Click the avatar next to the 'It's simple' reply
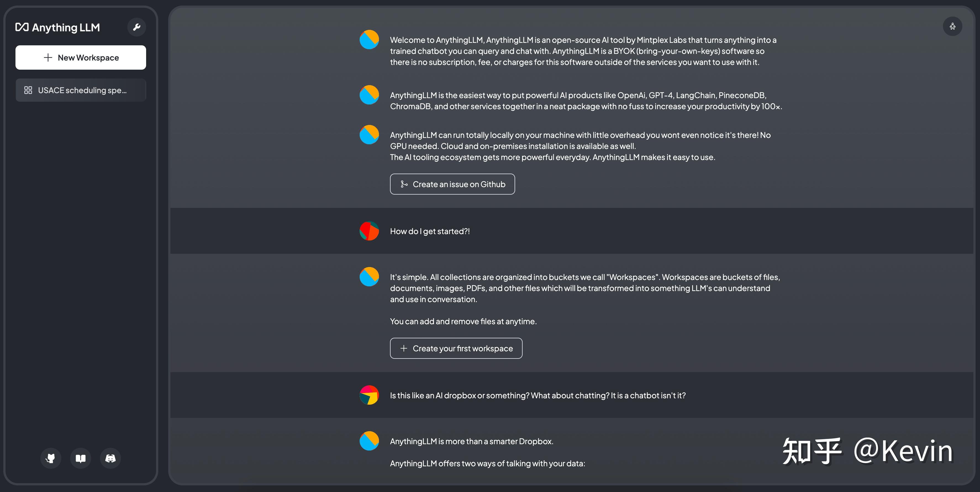The height and width of the screenshot is (492, 980). (x=369, y=276)
